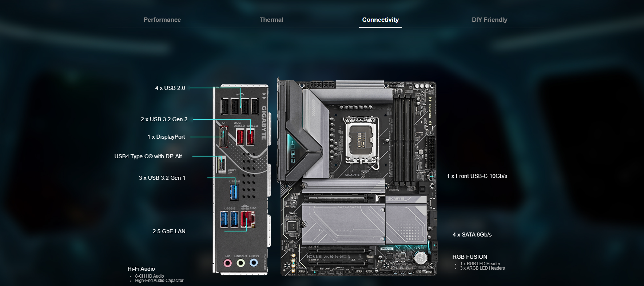Click the 'RGB FUSION' heading
The image size is (644, 286).
pyautogui.click(x=470, y=257)
